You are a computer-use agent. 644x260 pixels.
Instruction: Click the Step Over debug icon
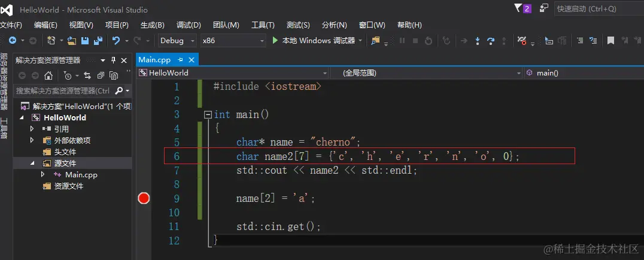click(x=490, y=41)
